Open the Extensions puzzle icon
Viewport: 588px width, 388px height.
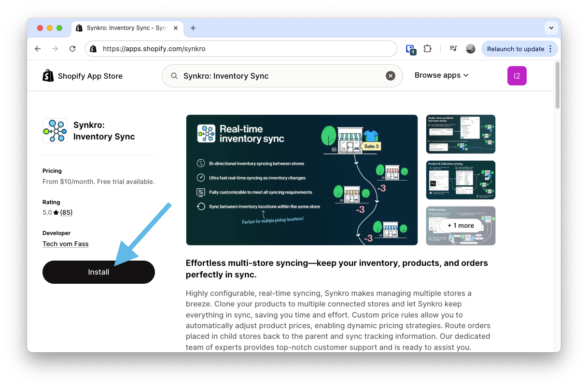tap(427, 49)
